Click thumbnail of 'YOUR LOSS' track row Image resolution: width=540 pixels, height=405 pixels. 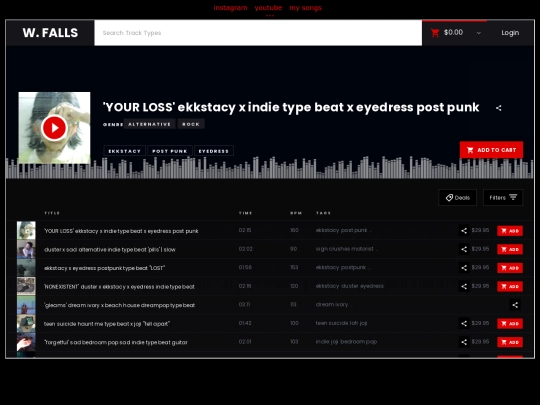[26, 231]
